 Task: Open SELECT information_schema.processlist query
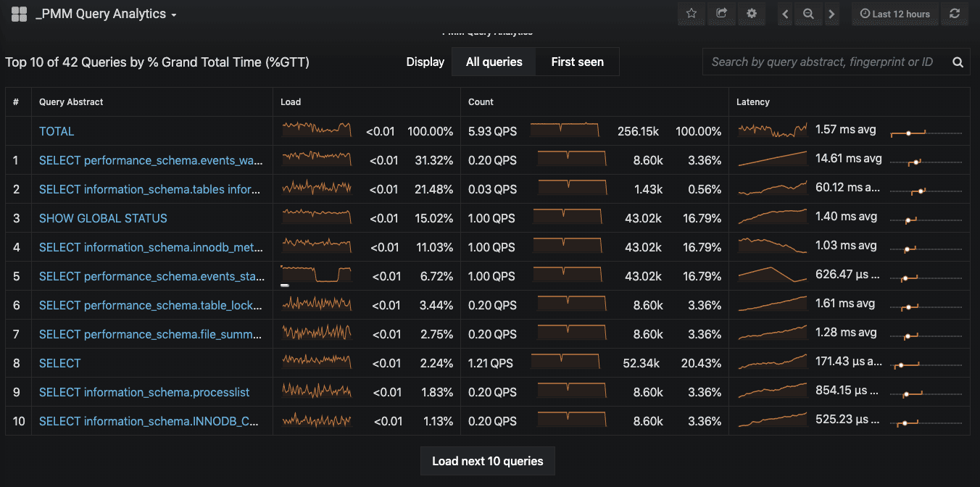(x=144, y=392)
